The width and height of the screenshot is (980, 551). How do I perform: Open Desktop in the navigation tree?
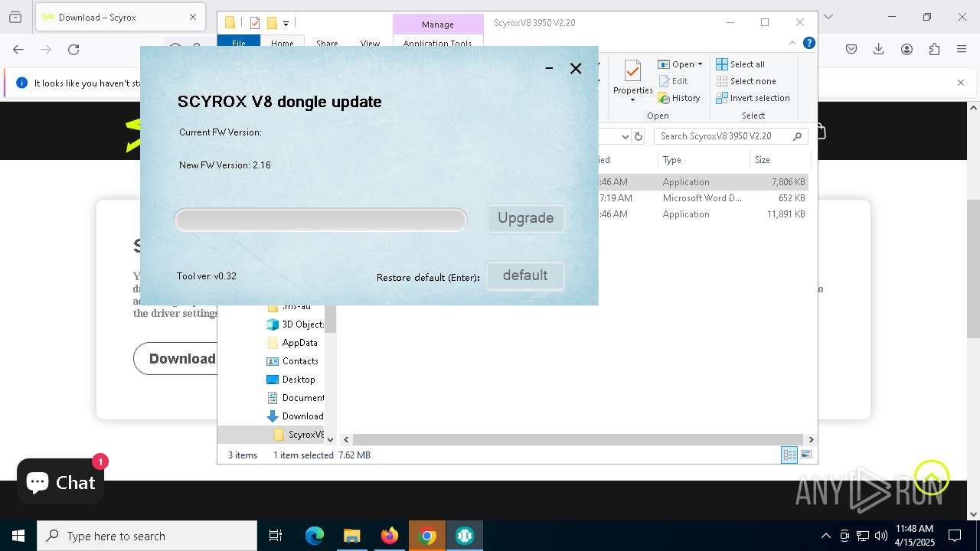pos(291,380)
